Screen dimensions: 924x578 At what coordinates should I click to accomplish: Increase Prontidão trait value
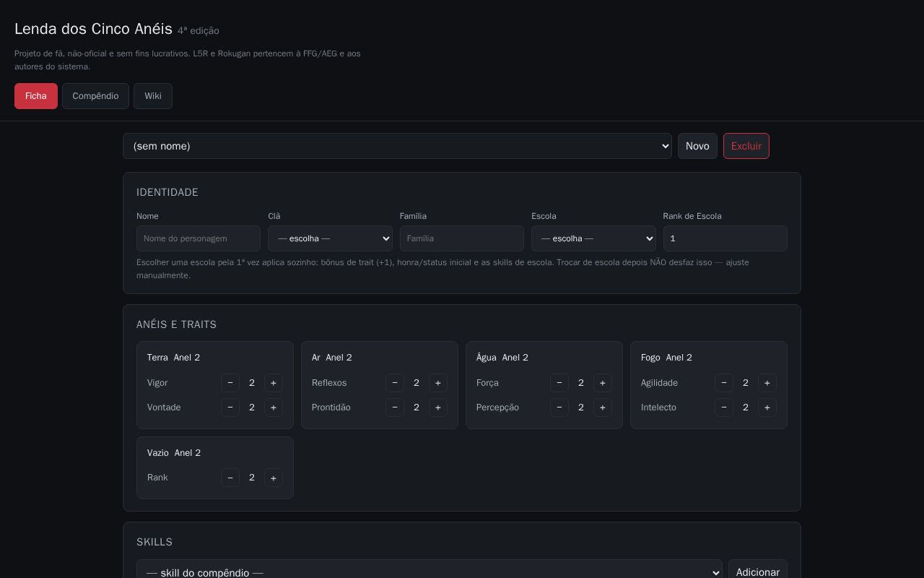coord(438,407)
